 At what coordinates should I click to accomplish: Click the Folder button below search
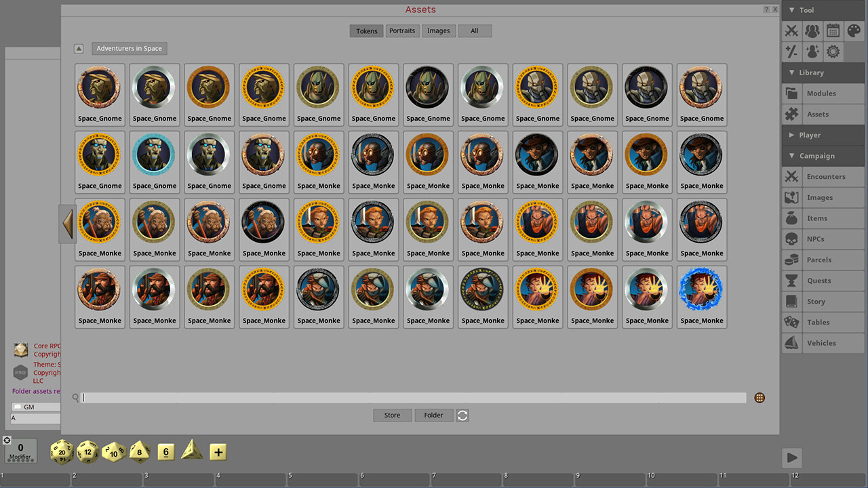(x=433, y=415)
